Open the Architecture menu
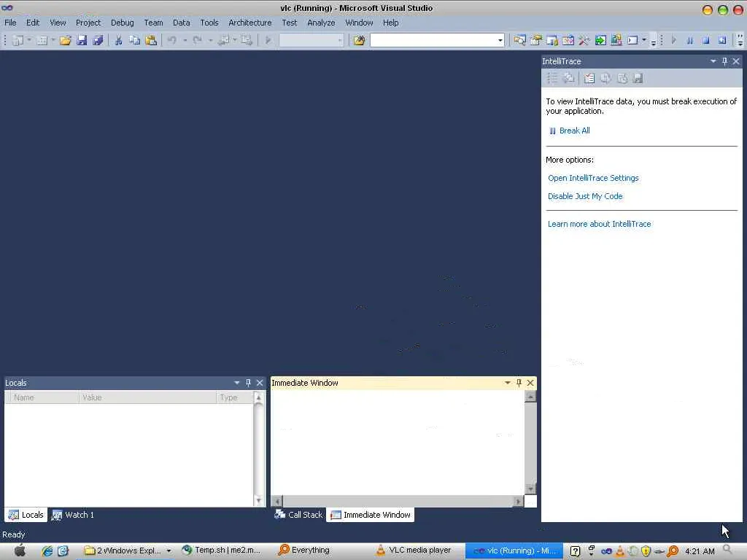 click(250, 23)
